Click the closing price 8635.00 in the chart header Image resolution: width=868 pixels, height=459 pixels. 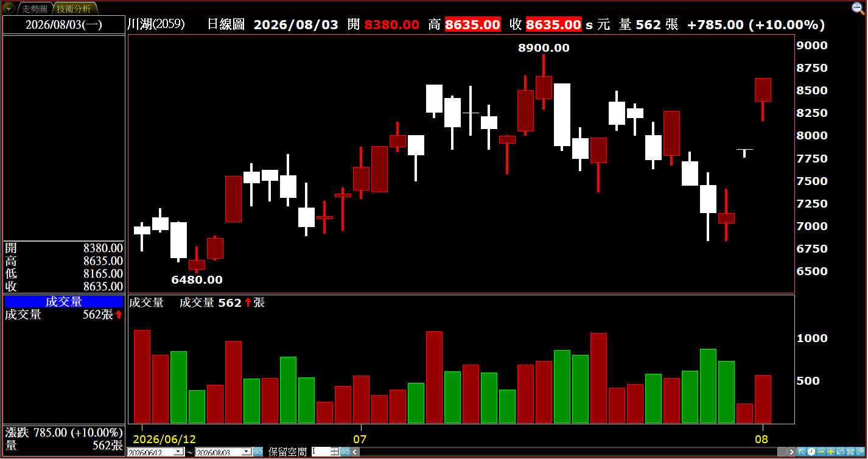point(553,25)
